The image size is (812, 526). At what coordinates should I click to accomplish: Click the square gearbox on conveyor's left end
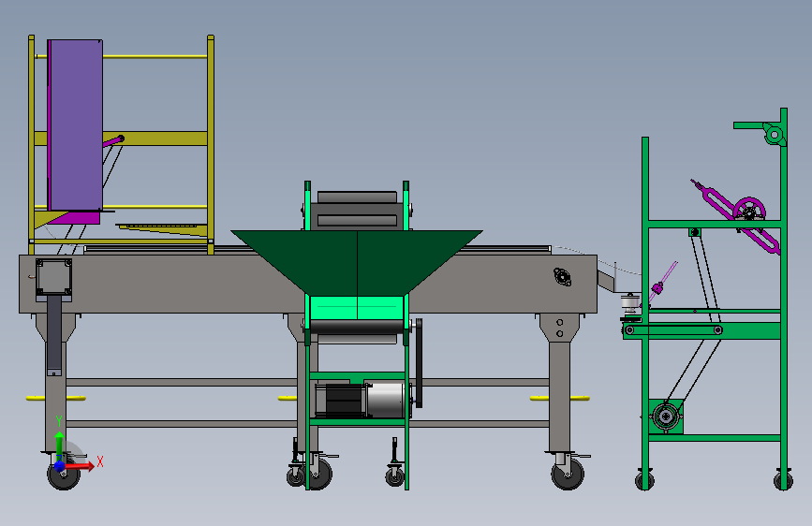pyautogui.click(x=53, y=278)
